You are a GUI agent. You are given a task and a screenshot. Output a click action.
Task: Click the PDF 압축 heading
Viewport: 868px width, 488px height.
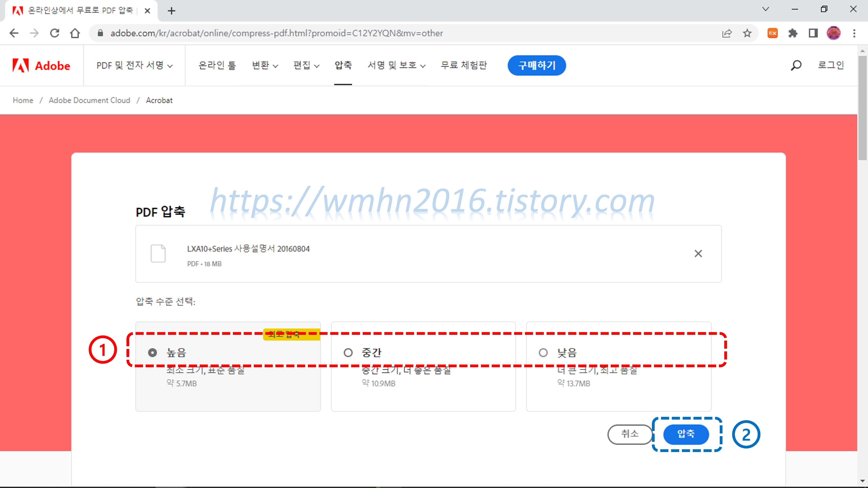pyautogui.click(x=160, y=212)
